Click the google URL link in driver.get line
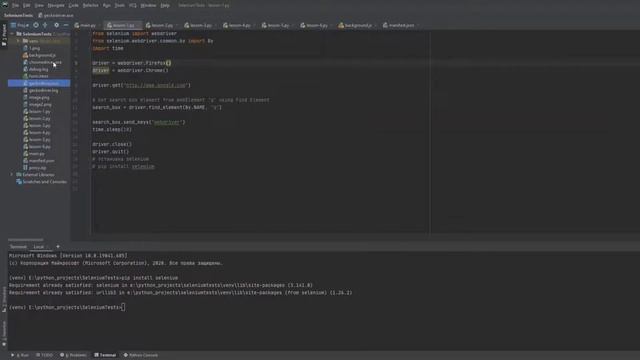The width and height of the screenshot is (640, 360). [155, 85]
